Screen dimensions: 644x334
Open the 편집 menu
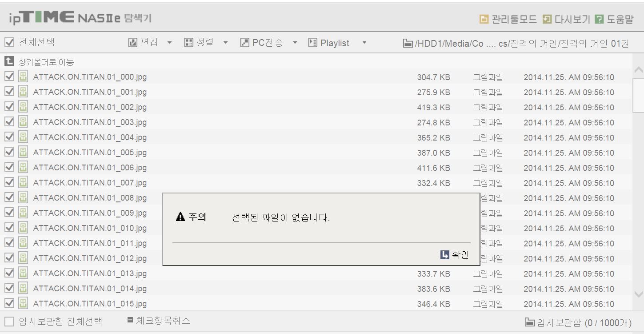150,43
